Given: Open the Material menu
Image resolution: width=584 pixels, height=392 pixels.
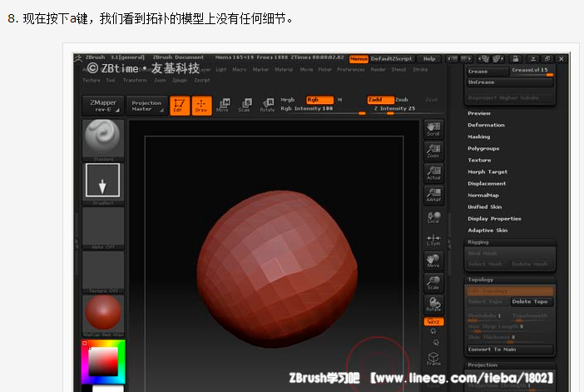Looking at the screenshot, I should click(x=284, y=70).
